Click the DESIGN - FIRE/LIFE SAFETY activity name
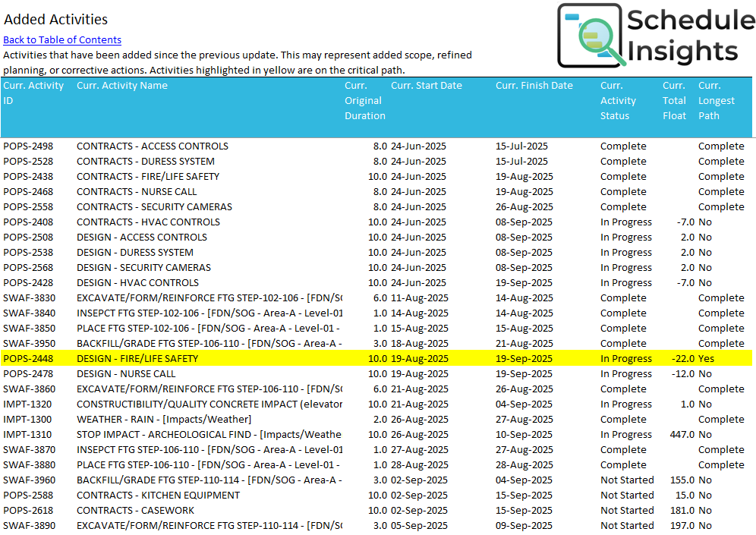756x535 pixels. click(137, 359)
